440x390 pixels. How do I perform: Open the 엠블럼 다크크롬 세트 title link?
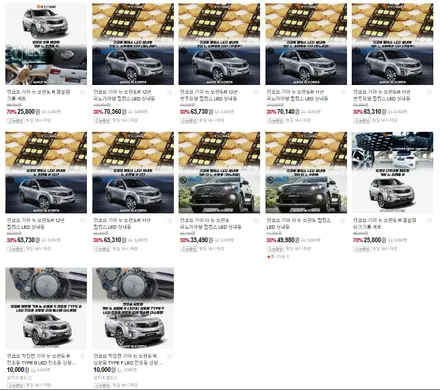(385, 224)
